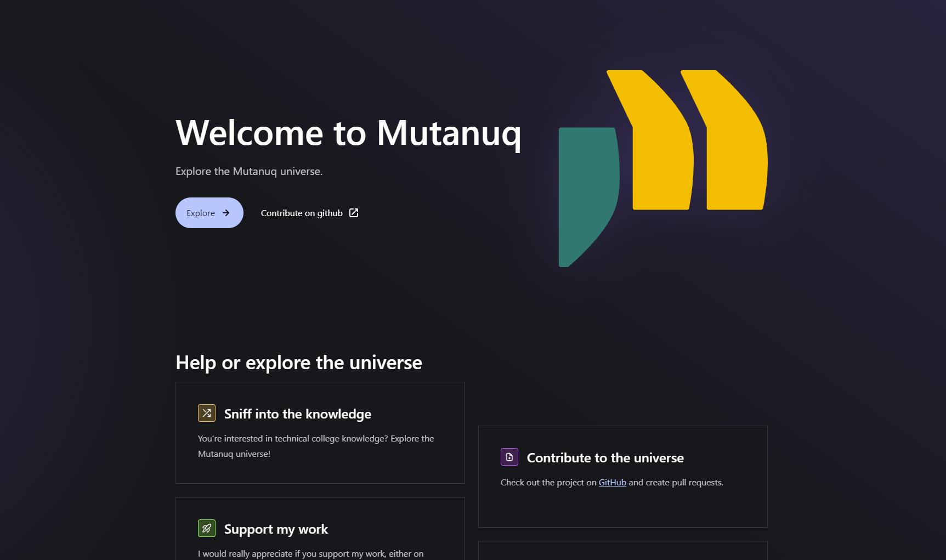Click the 'I would really appreciate' description text
Screen dimensions: 946x560
pos(310,554)
